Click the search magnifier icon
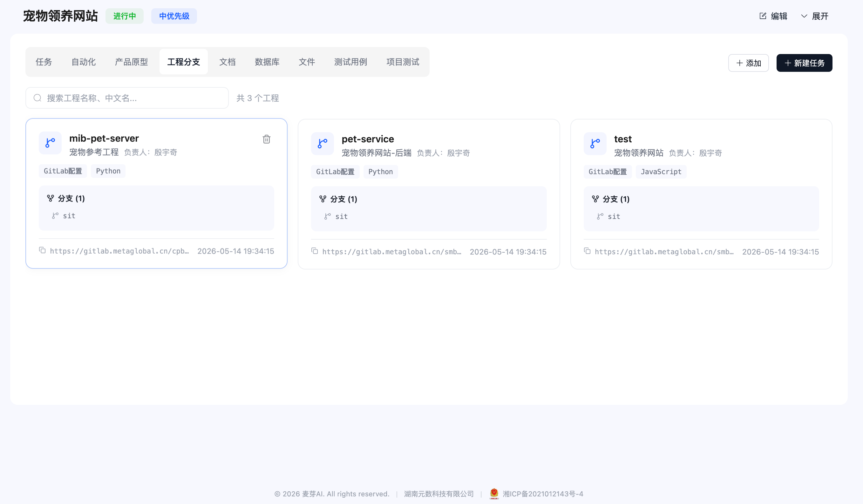This screenshot has height=504, width=863. tap(37, 98)
